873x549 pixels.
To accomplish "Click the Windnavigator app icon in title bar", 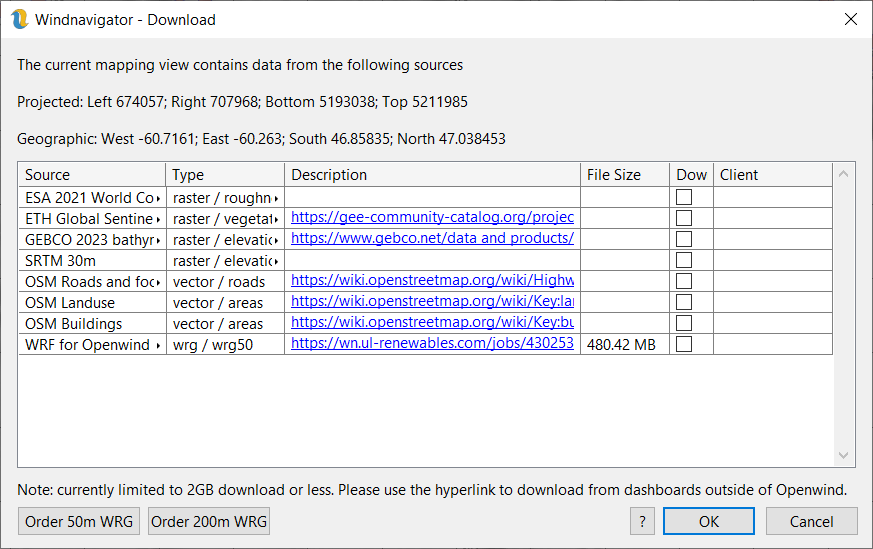I will pos(19,19).
